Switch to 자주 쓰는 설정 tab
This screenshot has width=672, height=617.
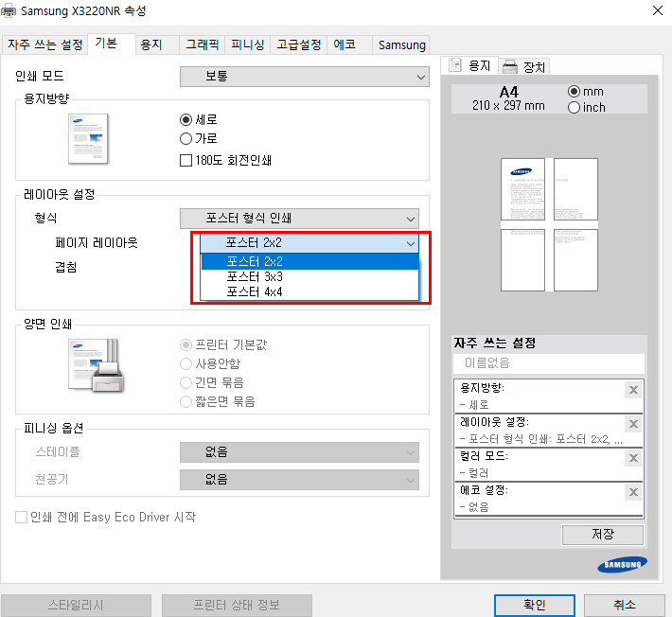click(x=45, y=44)
